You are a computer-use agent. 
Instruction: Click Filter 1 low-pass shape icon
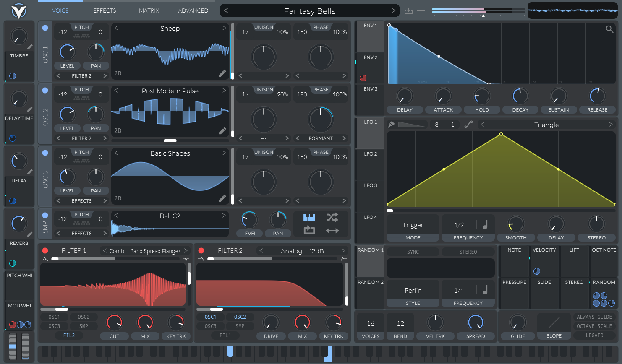coord(45,259)
